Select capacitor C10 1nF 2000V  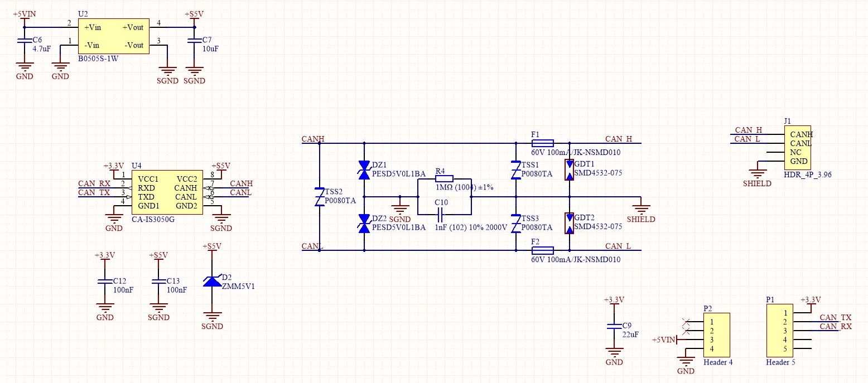tap(441, 214)
